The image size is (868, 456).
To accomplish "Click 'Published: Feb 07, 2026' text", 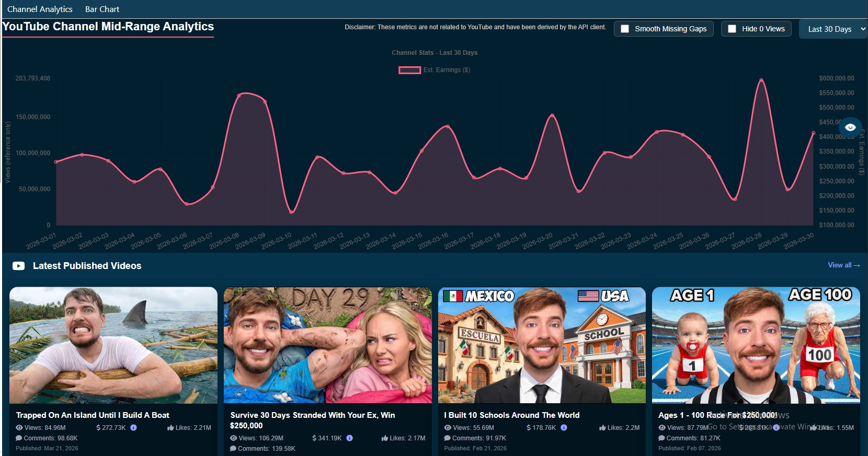I will pyautogui.click(x=690, y=448).
